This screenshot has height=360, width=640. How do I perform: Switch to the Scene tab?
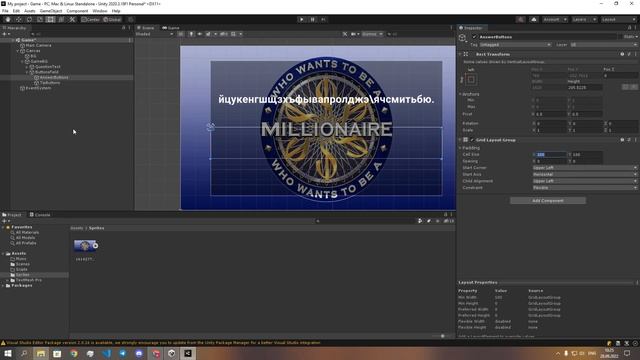(x=146, y=28)
